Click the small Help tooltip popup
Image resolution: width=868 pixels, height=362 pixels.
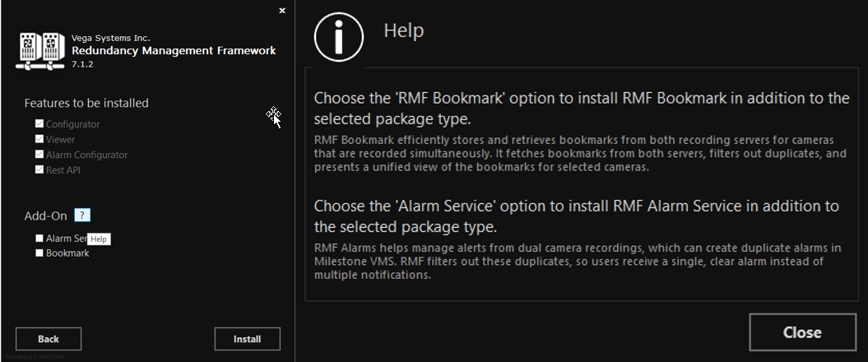pyautogui.click(x=99, y=239)
